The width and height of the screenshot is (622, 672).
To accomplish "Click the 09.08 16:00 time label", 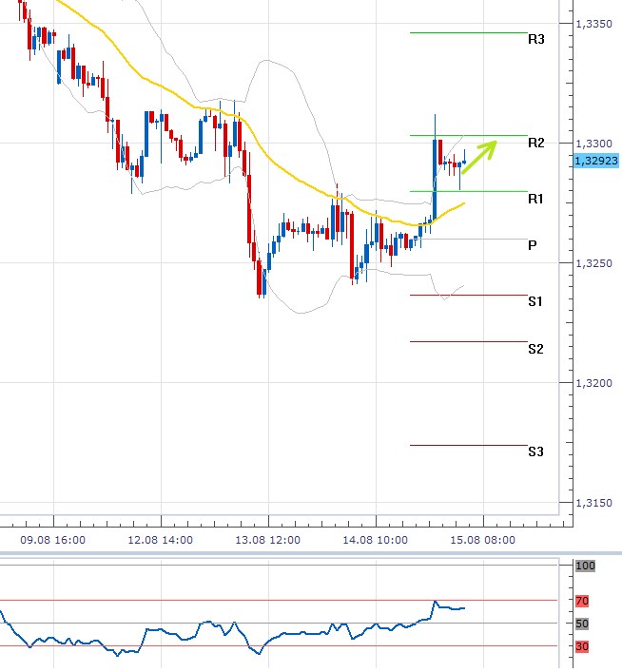I will (52, 540).
